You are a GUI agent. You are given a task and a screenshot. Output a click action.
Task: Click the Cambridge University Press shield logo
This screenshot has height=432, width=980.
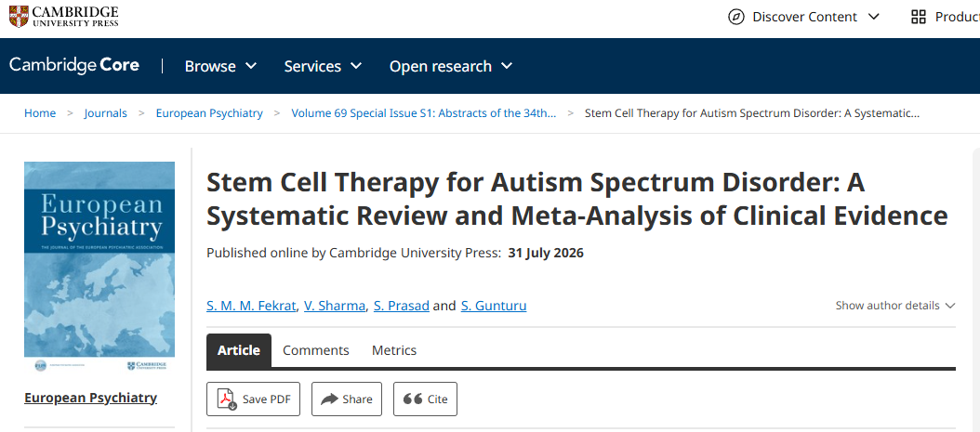tap(19, 17)
